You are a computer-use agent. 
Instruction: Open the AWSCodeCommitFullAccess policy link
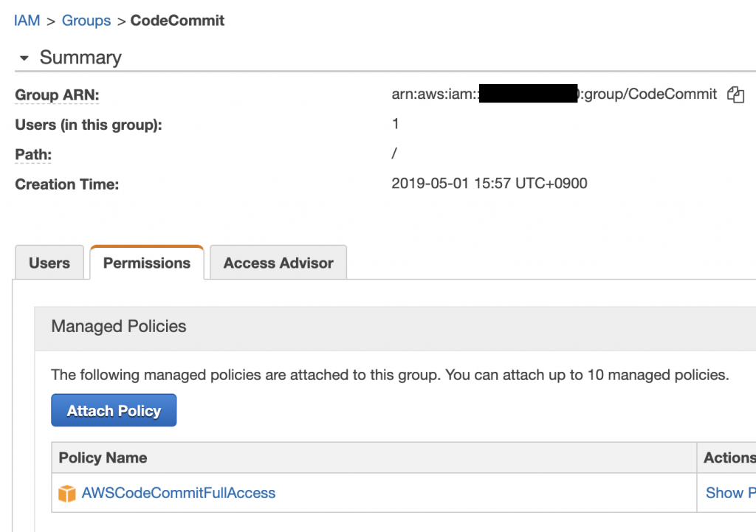179,493
